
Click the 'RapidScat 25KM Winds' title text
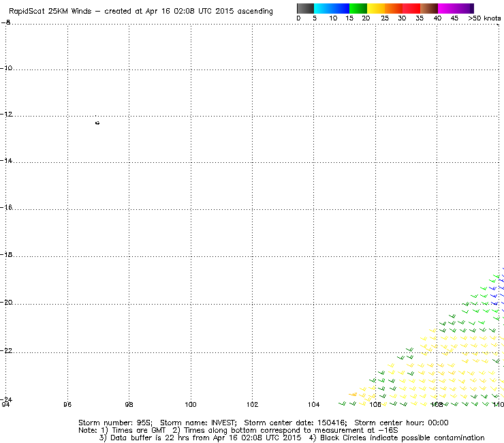click(50, 12)
